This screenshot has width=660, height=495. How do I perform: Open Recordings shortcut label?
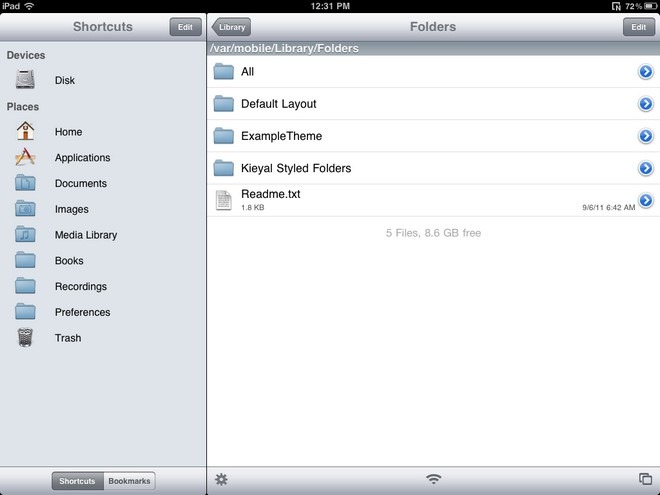click(x=81, y=287)
